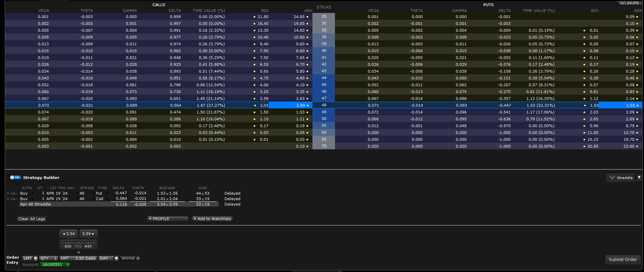
Task: Click down arrow below bid/ask slider
Action: tap(79, 252)
